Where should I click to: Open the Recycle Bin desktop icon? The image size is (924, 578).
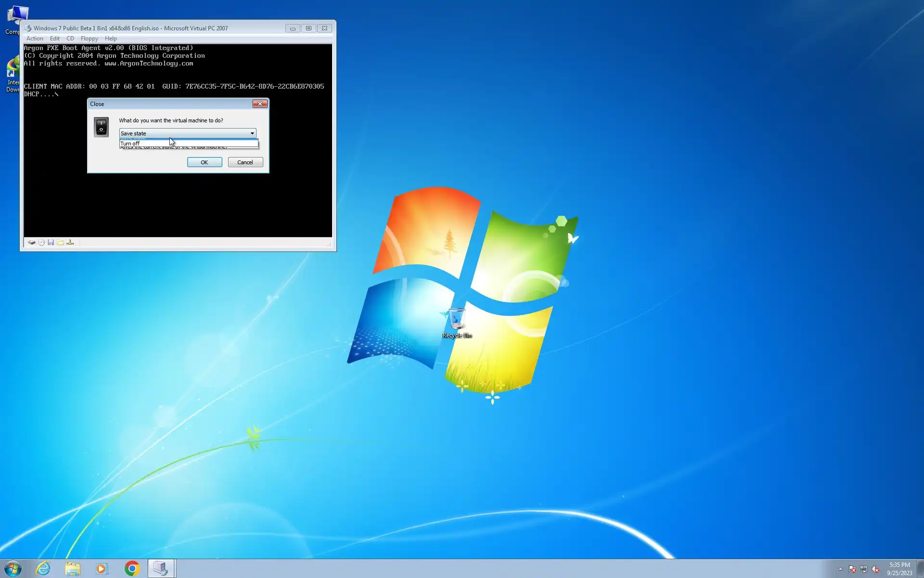(x=457, y=320)
